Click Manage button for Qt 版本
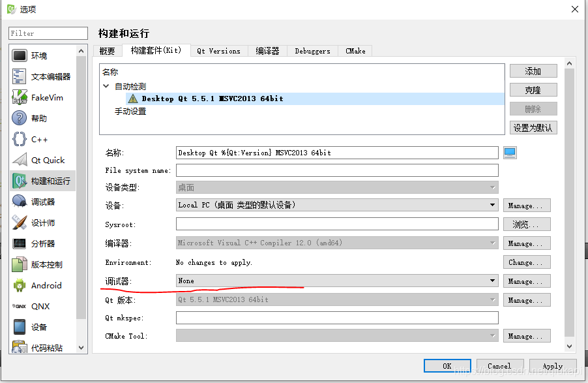This screenshot has width=588, height=383. click(x=527, y=300)
